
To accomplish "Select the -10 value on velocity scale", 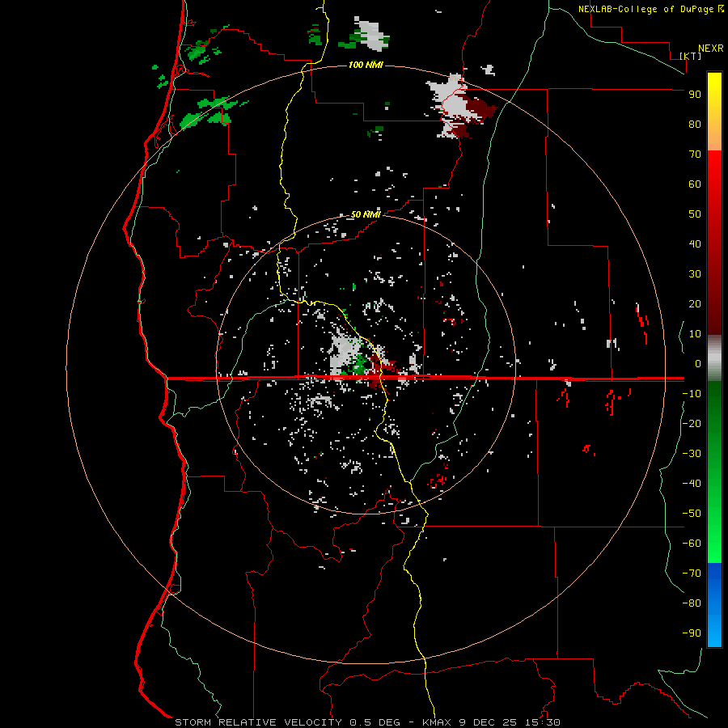I will [692, 394].
